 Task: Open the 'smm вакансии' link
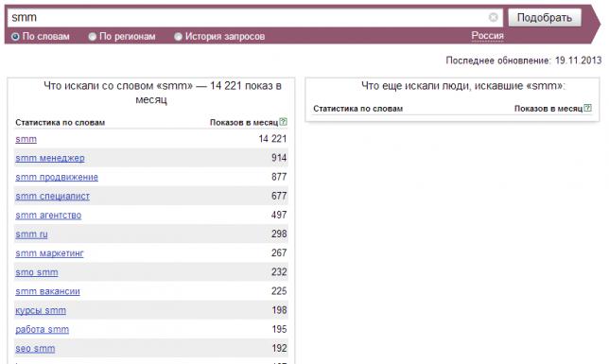click(x=47, y=291)
